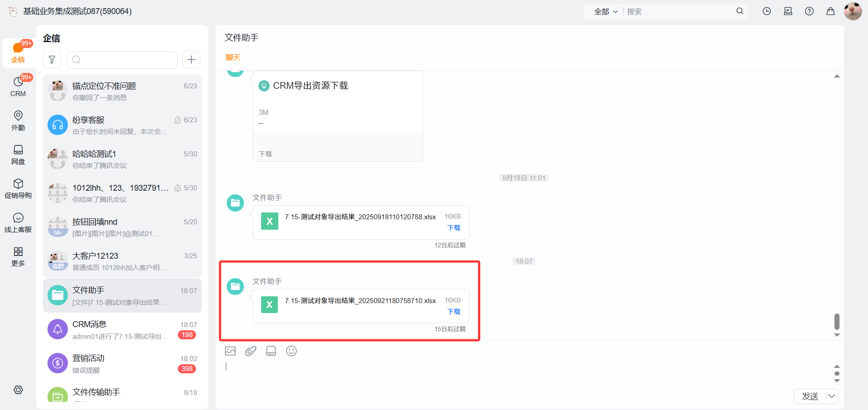Download the 20250921180758710.xlsx file
This screenshot has height=410, width=868.
coord(454,312)
